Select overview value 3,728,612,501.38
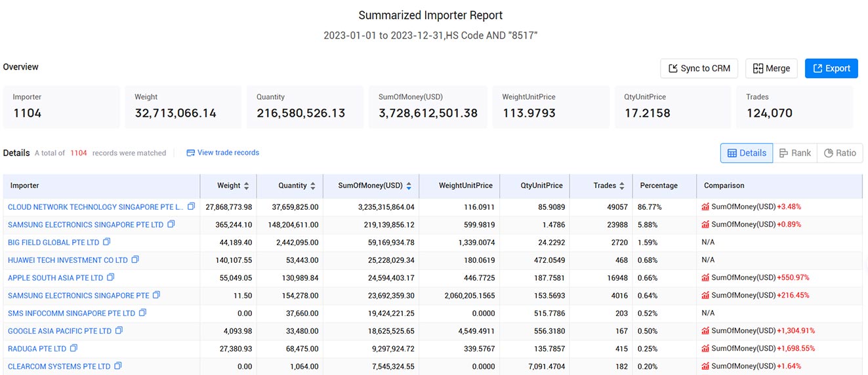 (428, 113)
